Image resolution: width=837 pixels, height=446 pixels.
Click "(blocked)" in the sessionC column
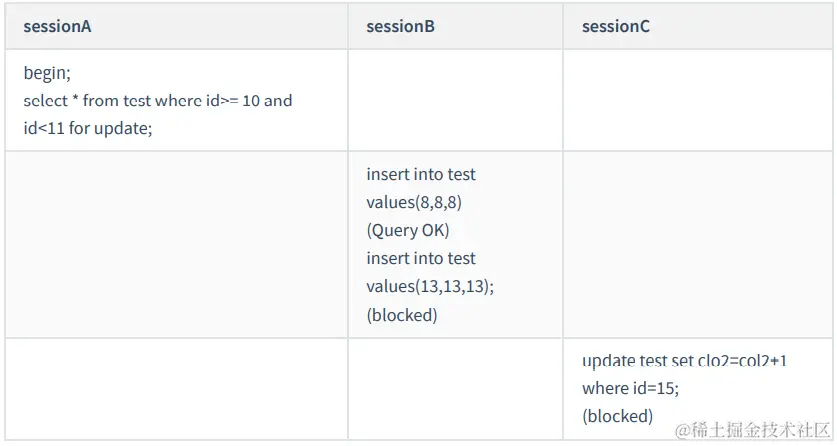click(617, 415)
